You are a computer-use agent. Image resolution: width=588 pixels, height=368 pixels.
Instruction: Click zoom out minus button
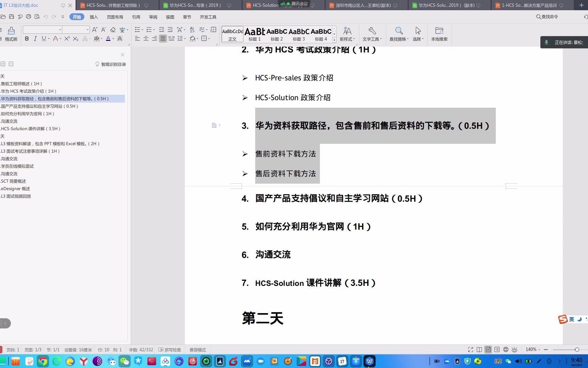click(x=546, y=350)
